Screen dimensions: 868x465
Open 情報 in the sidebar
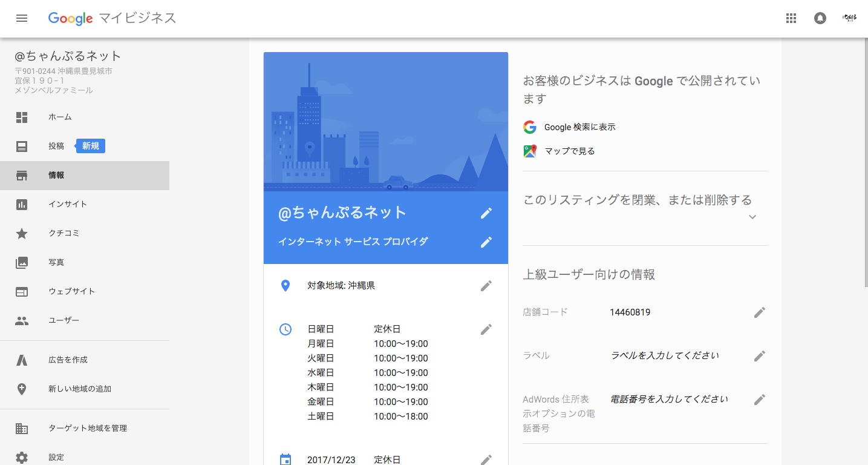click(85, 176)
